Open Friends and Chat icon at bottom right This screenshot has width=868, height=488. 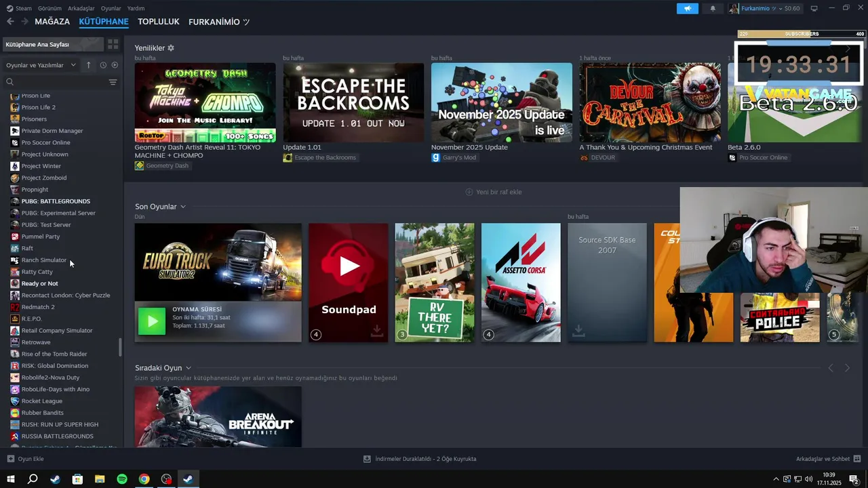pyautogui.click(x=858, y=459)
